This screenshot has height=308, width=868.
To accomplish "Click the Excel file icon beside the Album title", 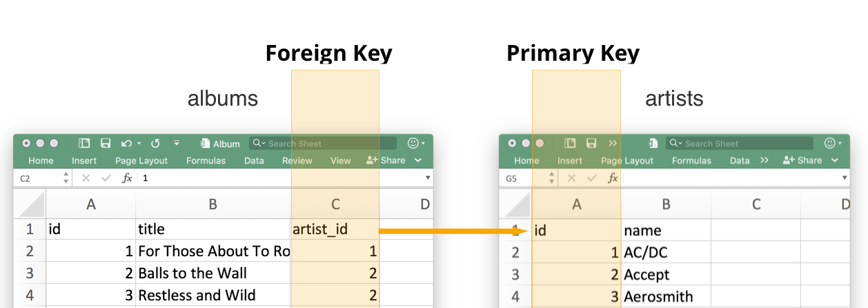I will [205, 144].
